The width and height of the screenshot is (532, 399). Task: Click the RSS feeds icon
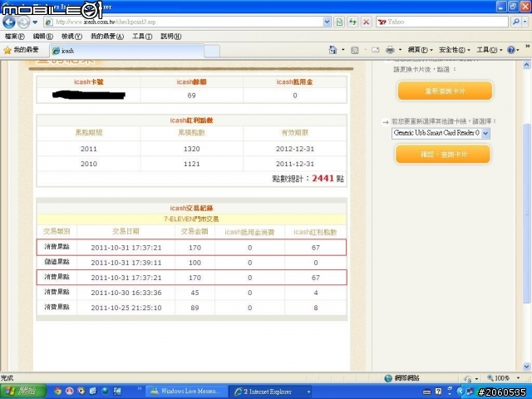355,50
